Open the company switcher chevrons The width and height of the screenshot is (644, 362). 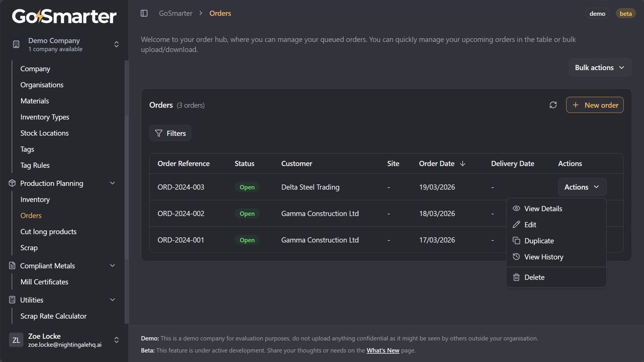(x=116, y=44)
